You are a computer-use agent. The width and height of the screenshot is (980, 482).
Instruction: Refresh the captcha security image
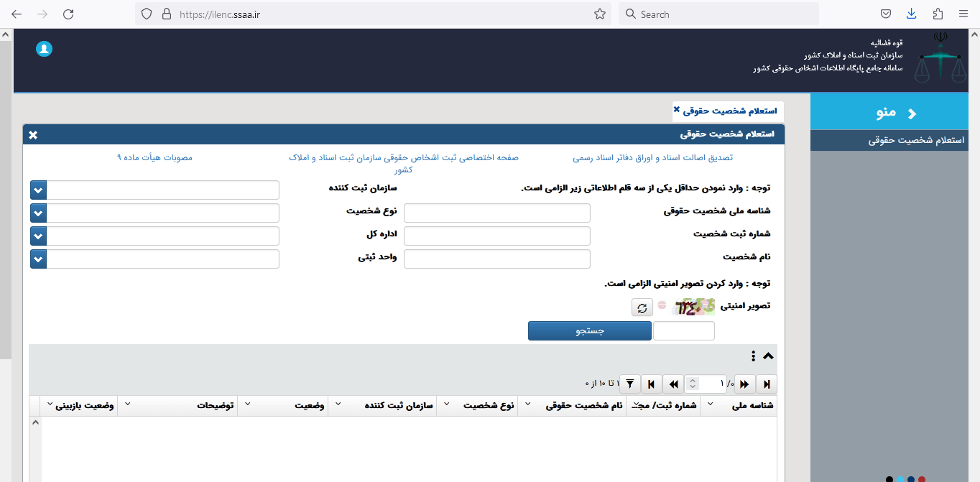click(642, 307)
